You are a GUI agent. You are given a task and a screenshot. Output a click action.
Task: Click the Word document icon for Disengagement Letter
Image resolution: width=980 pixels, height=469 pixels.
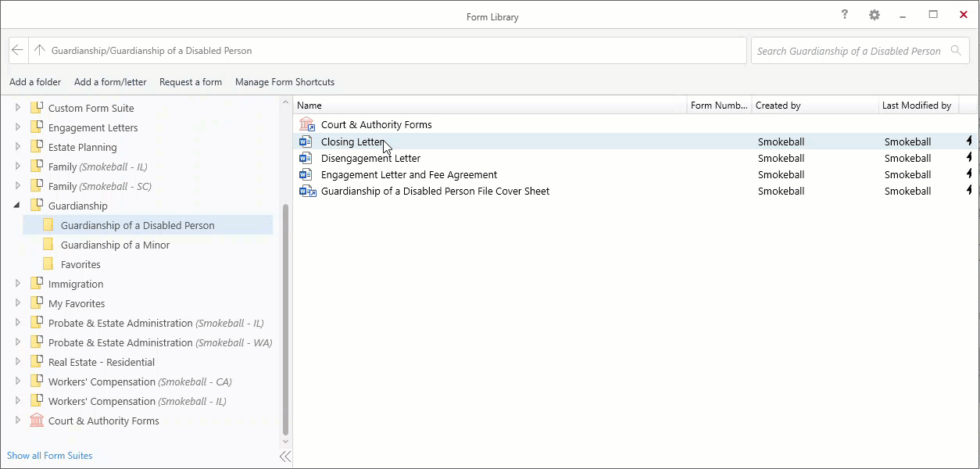306,158
